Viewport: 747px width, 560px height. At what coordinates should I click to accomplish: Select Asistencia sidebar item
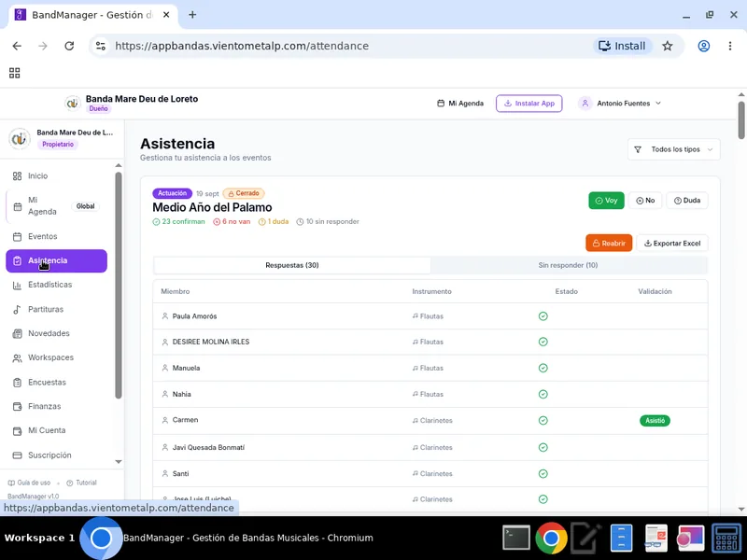[56, 261]
